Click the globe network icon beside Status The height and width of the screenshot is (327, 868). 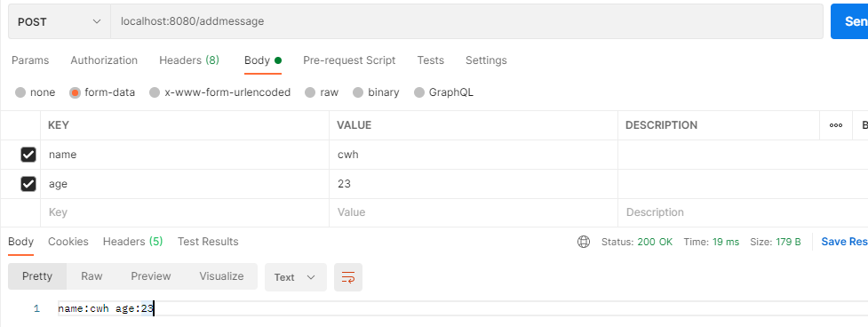pos(584,242)
